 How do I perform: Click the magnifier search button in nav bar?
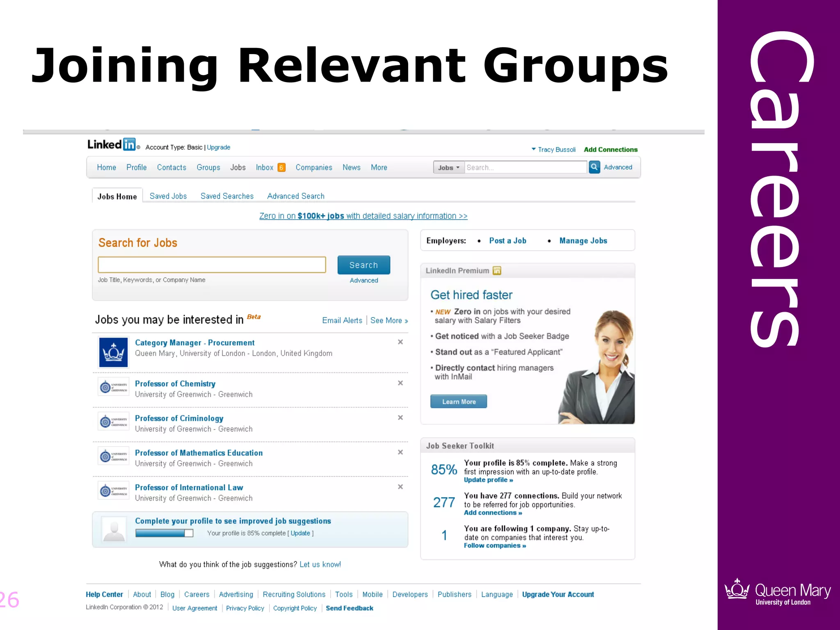(594, 167)
